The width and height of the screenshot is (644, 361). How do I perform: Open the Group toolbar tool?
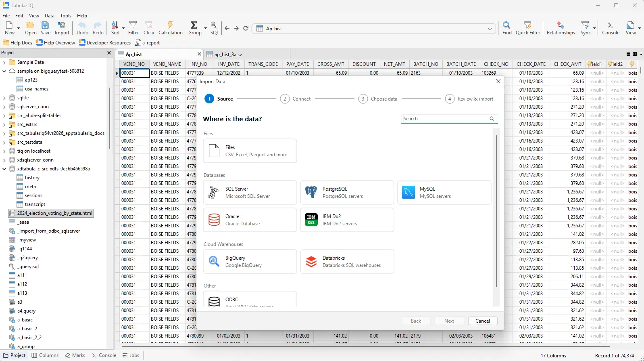(x=195, y=28)
